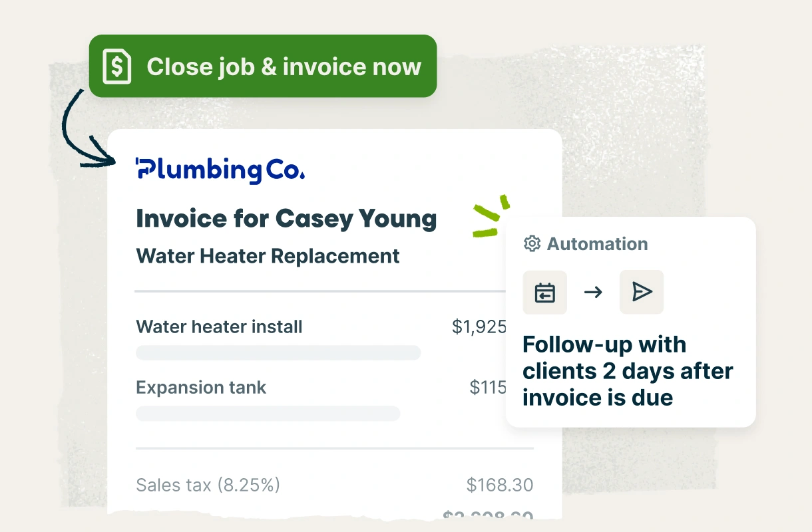The image size is (812, 532).
Task: Click the paper plane send icon
Action: (642, 292)
